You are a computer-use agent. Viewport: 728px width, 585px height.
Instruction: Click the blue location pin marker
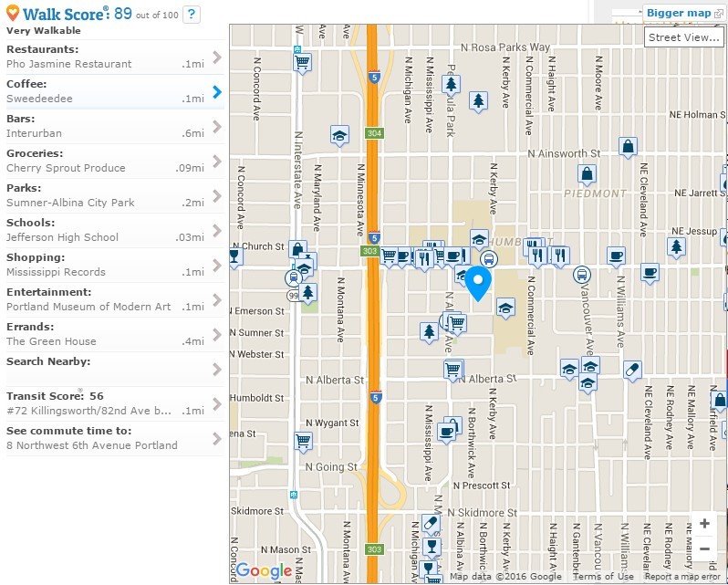click(x=478, y=283)
